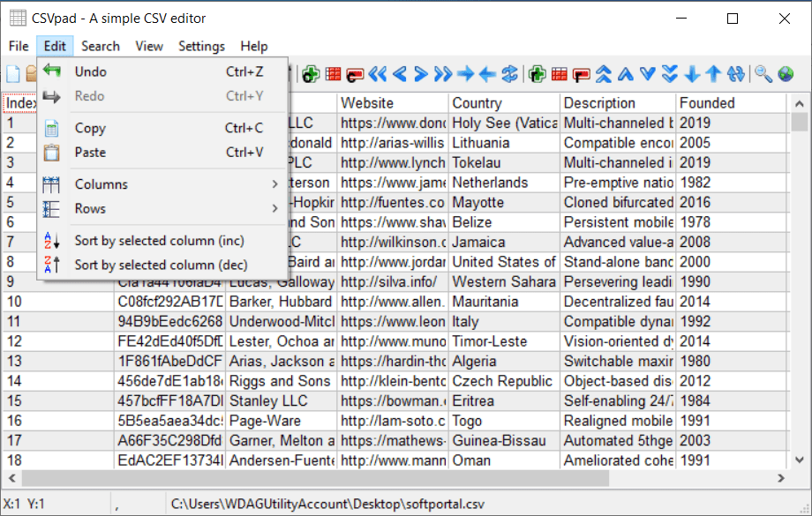Expand the Rows submenu
This screenshot has width=812, height=516.
[162, 208]
